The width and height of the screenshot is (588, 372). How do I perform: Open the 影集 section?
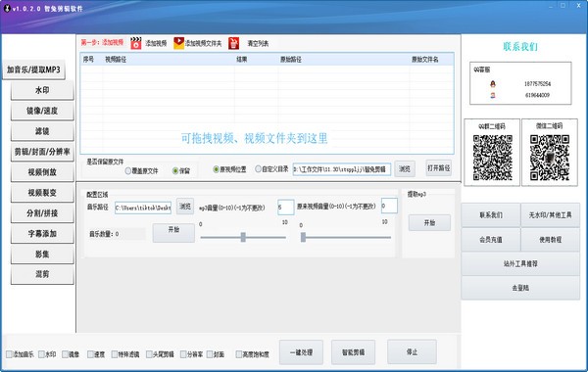click(x=42, y=254)
